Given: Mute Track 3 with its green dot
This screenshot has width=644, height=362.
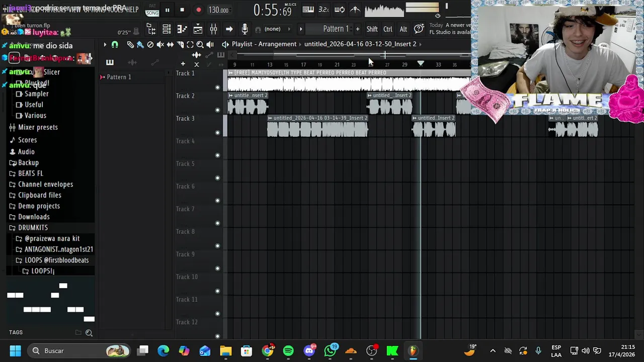Looking at the screenshot, I should pos(217,133).
